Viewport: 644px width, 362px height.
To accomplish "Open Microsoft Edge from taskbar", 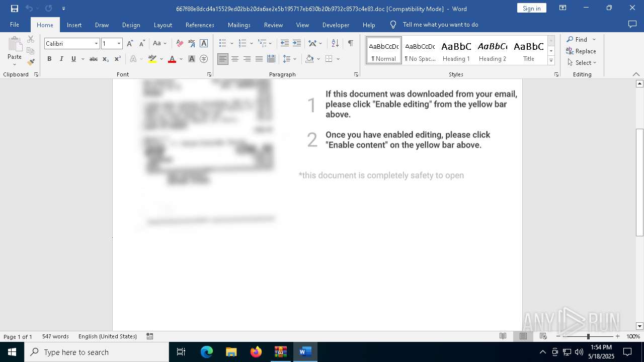I will pyautogui.click(x=207, y=352).
